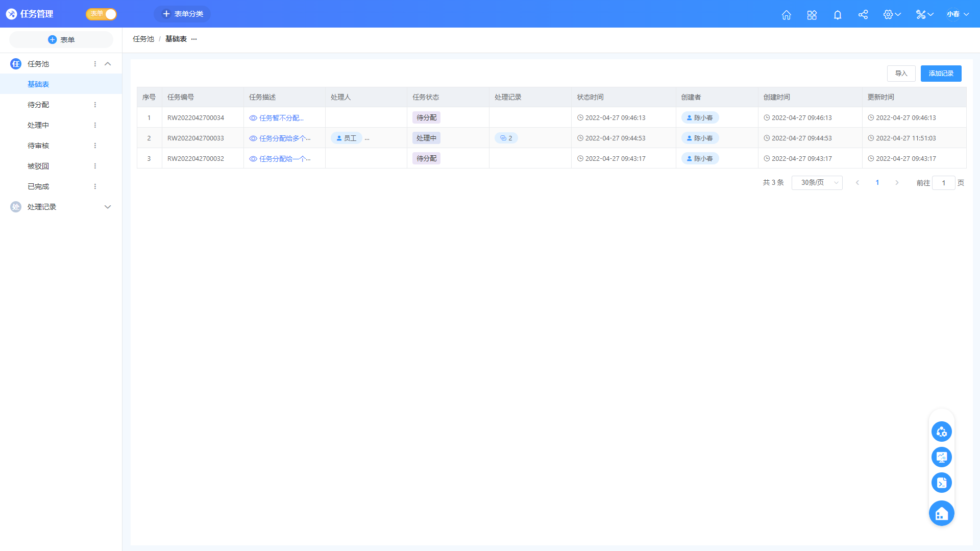The height and width of the screenshot is (551, 980).
Task: Open the tools wrench dropdown
Action: click(924, 14)
